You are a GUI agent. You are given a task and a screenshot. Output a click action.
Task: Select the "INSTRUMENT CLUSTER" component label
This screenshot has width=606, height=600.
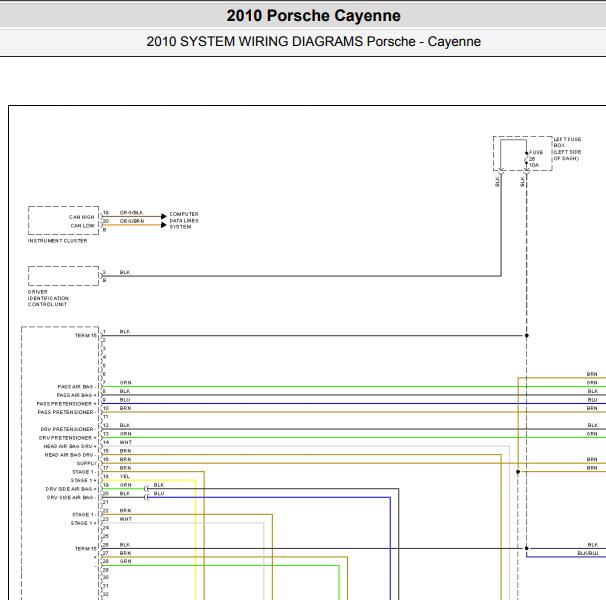[57, 241]
